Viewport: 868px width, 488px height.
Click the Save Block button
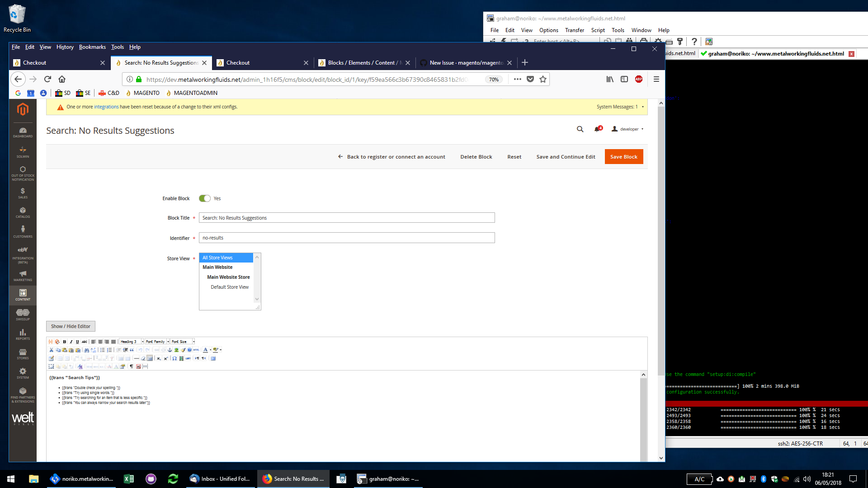(623, 157)
